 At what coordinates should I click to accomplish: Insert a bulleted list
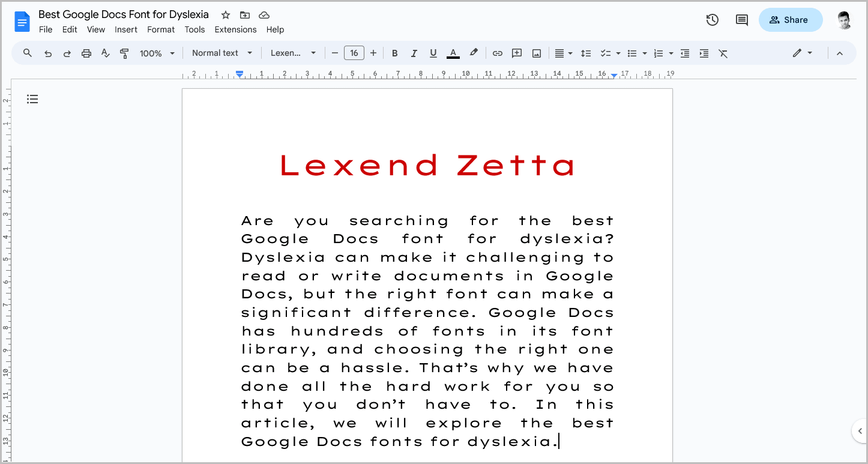click(x=632, y=53)
